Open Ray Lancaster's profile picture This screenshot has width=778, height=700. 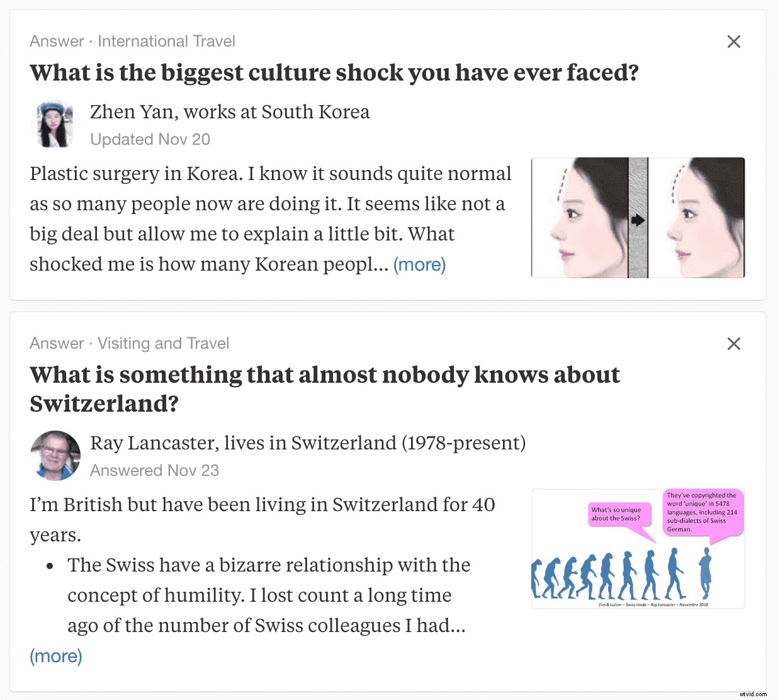(55, 455)
